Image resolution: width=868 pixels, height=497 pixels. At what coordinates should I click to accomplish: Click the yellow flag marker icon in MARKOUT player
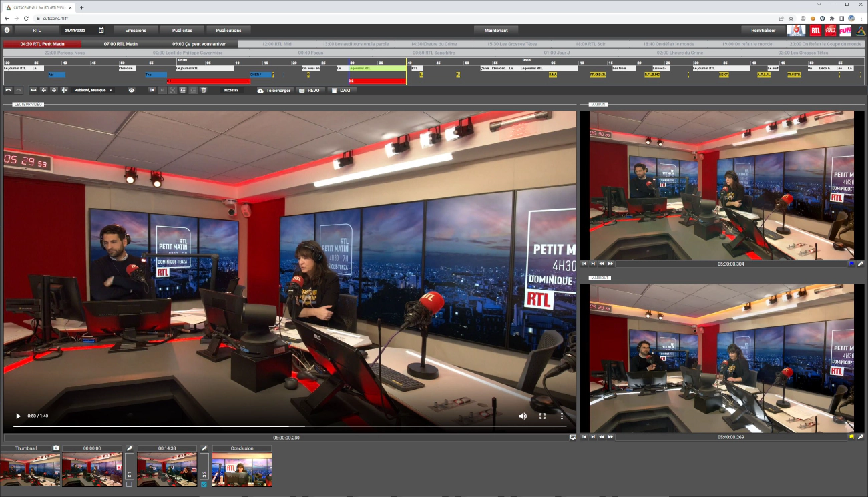(851, 437)
